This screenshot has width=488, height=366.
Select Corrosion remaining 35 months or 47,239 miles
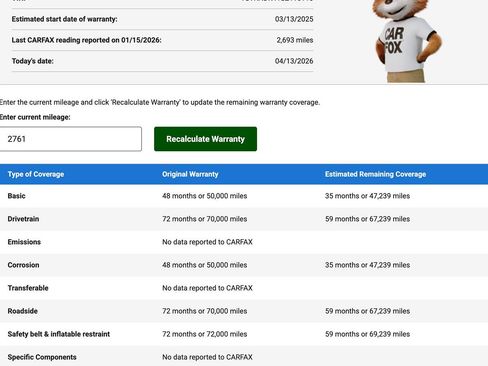(x=367, y=265)
